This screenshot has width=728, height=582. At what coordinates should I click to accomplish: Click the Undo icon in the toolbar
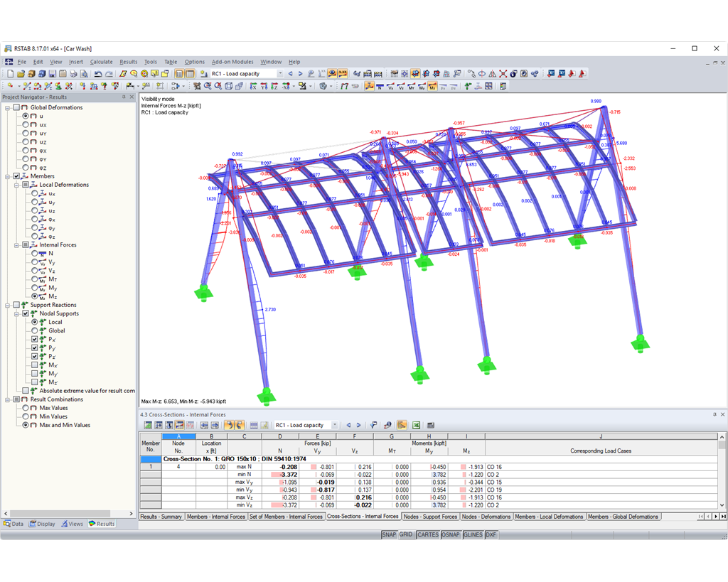click(x=97, y=73)
